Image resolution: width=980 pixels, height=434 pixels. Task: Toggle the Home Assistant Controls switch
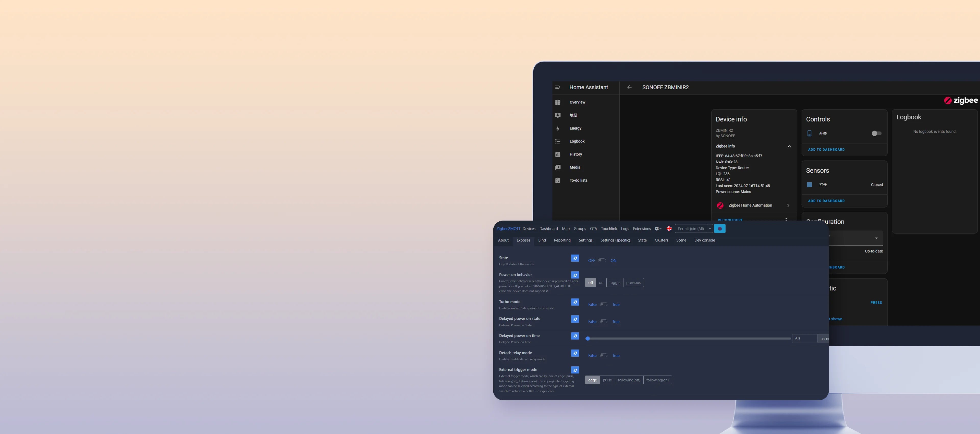point(876,133)
